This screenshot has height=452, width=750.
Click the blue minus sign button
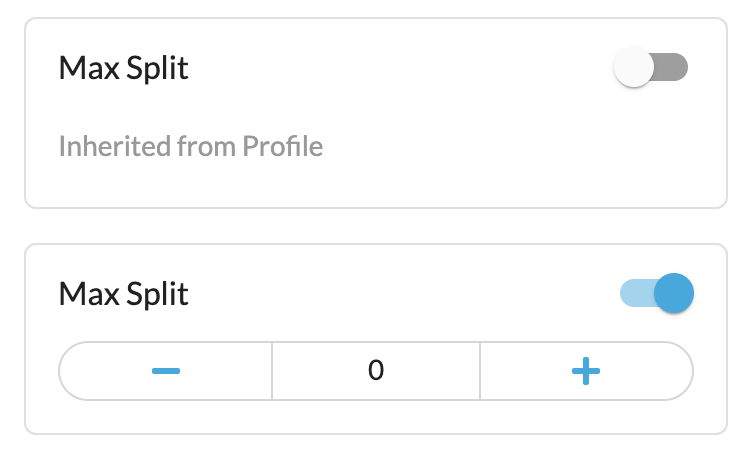click(166, 371)
